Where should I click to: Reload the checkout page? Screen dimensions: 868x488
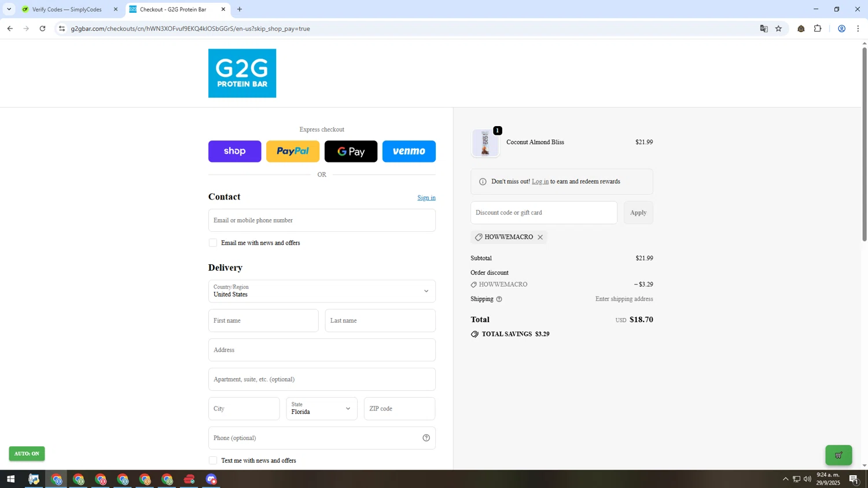42,28
